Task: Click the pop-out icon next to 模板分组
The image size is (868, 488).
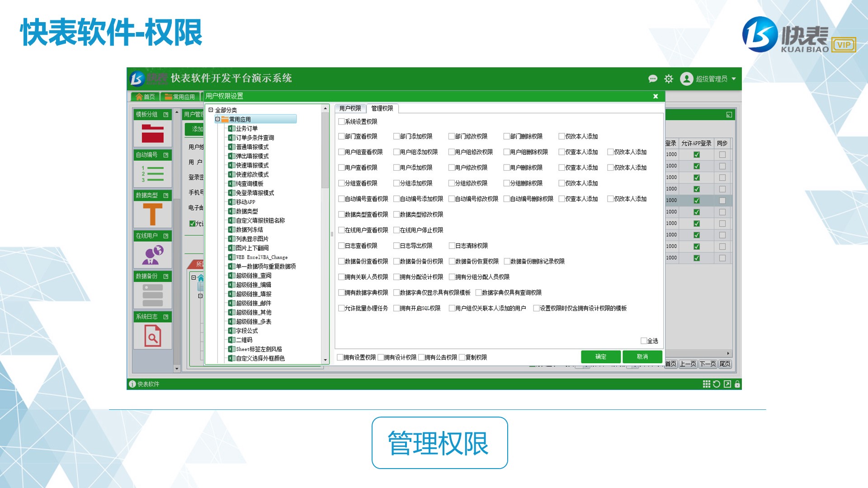Action: coord(166,115)
